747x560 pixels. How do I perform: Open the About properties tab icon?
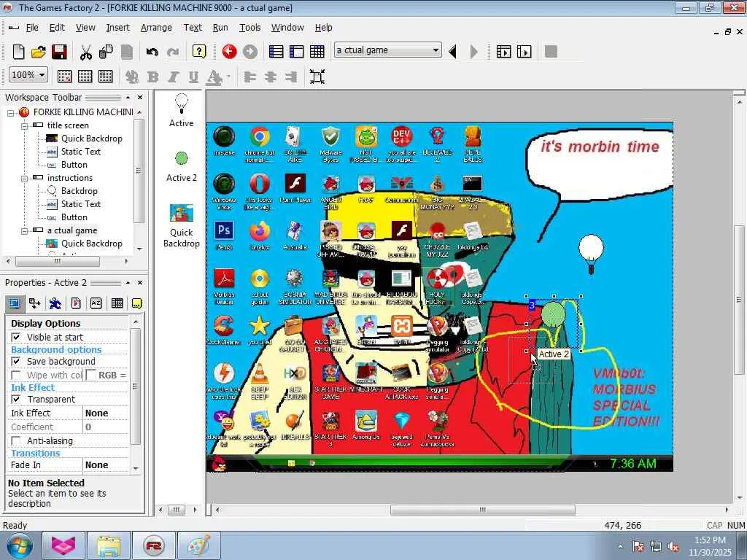click(x=136, y=303)
